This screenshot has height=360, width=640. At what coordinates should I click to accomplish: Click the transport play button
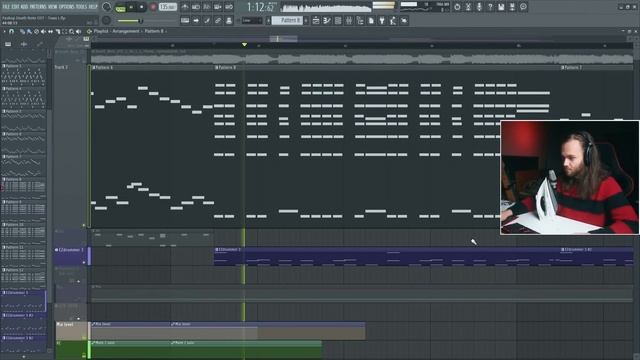click(x=131, y=7)
